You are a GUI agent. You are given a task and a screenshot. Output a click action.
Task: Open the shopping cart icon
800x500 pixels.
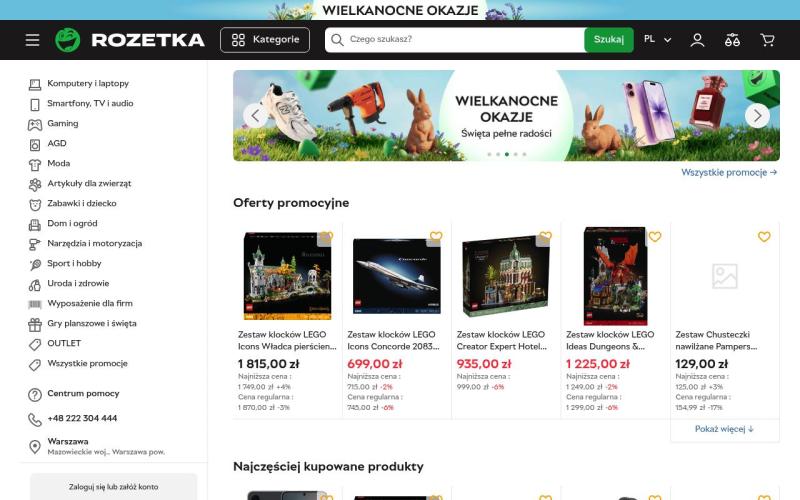(767, 40)
